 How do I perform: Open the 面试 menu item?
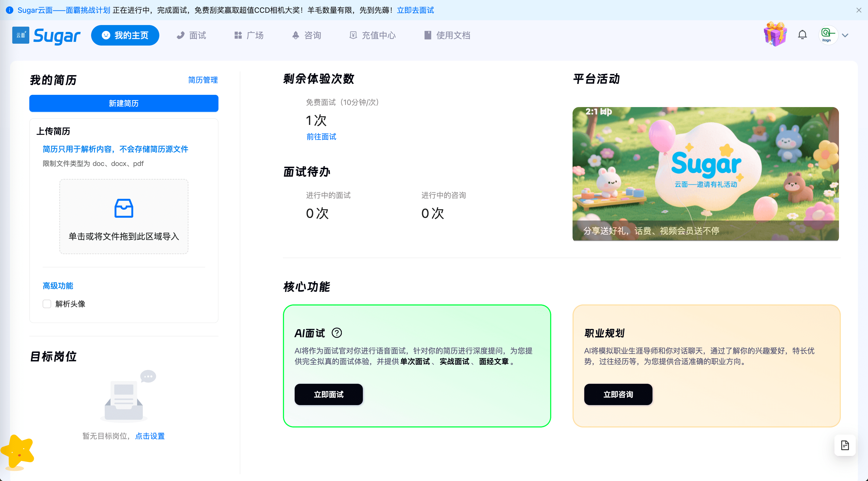click(x=191, y=35)
